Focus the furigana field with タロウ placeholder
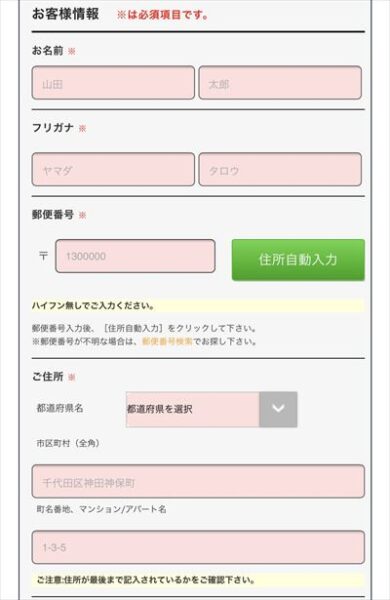The image size is (390, 600). pyautogui.click(x=280, y=170)
